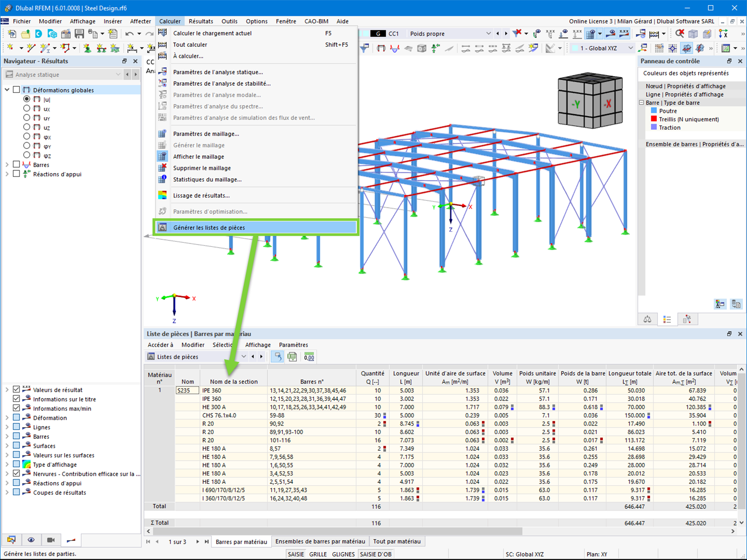Undo the last action
Image resolution: width=747 pixels, height=560 pixels.
click(x=129, y=34)
